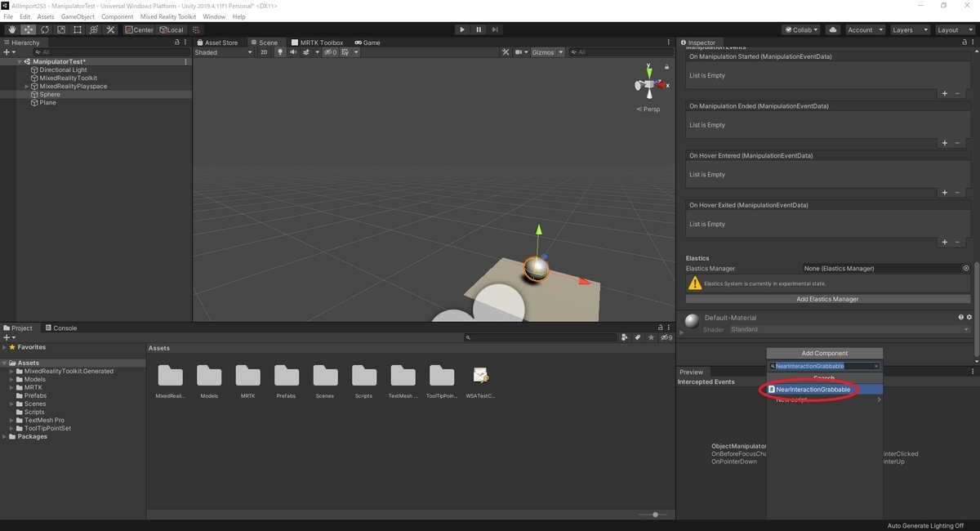The height and width of the screenshot is (531, 980).
Task: Toggle hidden objects visibility in Scene
Action: pos(330,52)
